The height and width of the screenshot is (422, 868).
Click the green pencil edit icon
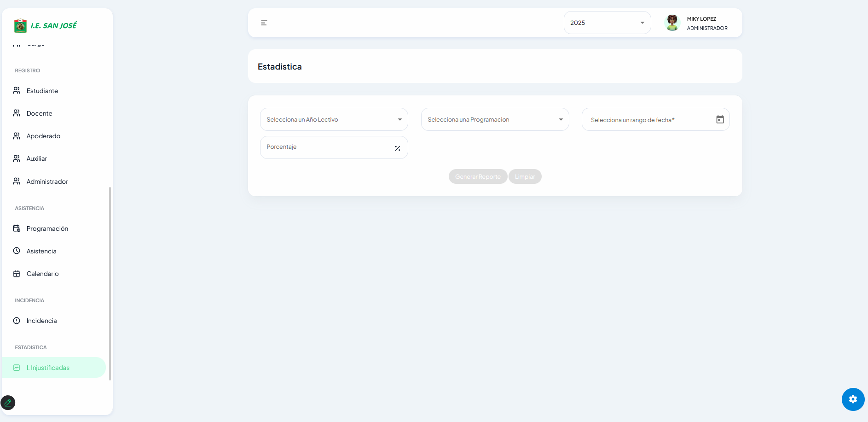pos(8,403)
